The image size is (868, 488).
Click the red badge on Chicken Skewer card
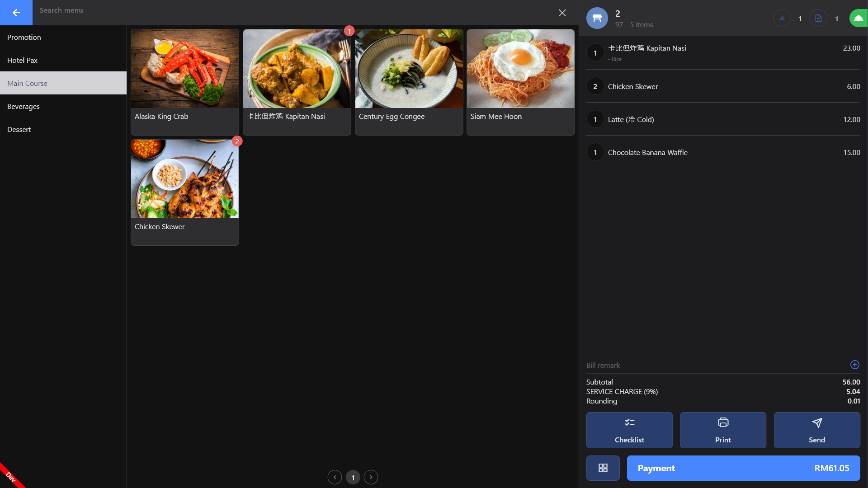click(237, 141)
